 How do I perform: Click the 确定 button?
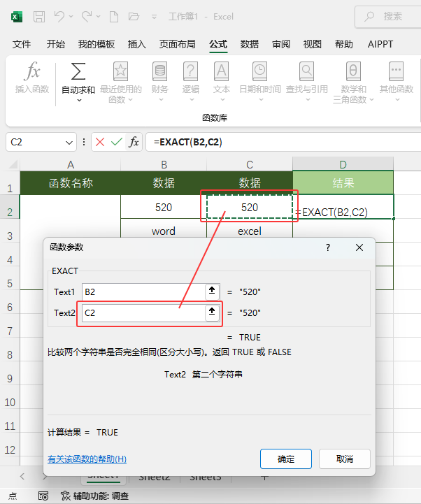coord(286,459)
